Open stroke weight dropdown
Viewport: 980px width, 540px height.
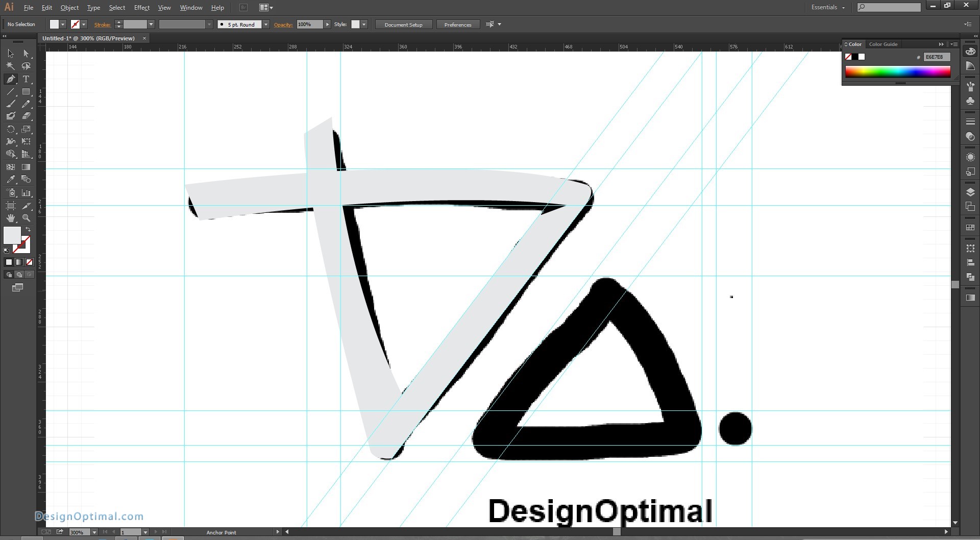tap(151, 24)
